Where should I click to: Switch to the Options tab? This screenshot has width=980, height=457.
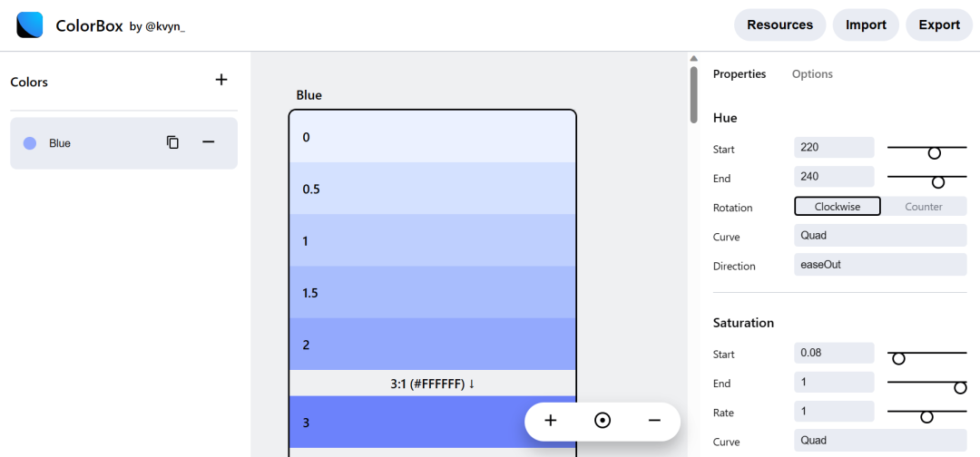click(812, 73)
